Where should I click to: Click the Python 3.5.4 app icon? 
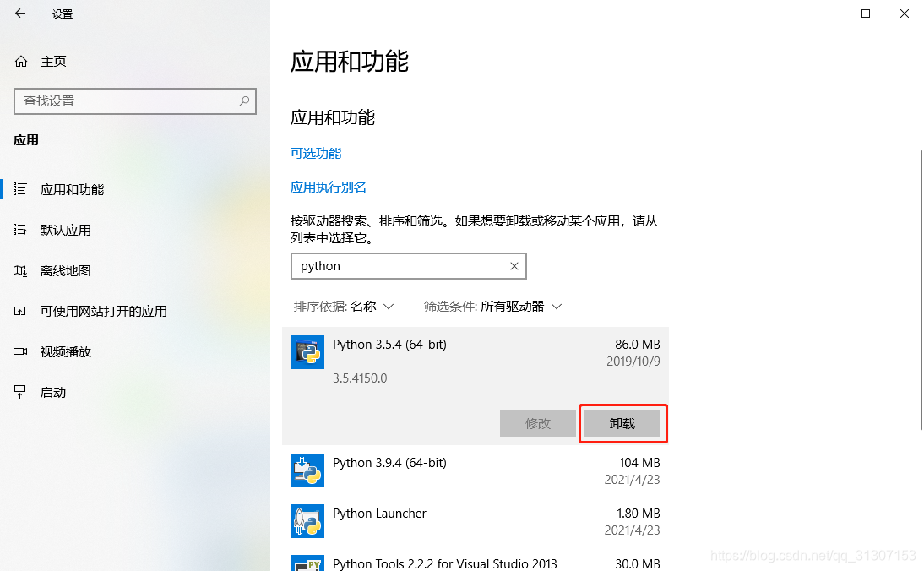(x=307, y=352)
